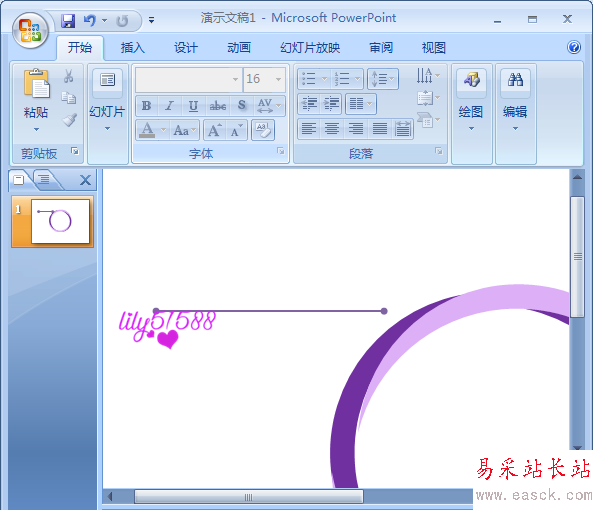The width and height of the screenshot is (593, 510).
Task: Open the 插入 ribbon tab
Action: pyautogui.click(x=132, y=48)
